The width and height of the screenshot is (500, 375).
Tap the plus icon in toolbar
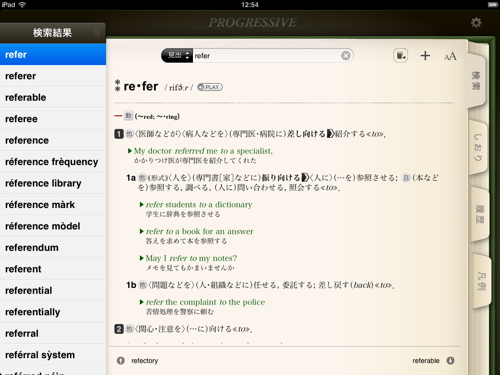pos(425,56)
